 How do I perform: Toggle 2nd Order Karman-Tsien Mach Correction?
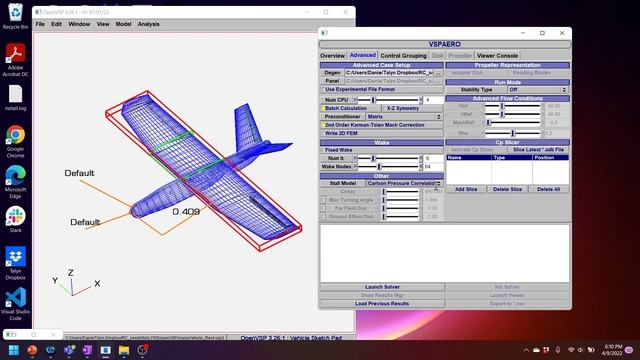pos(382,125)
